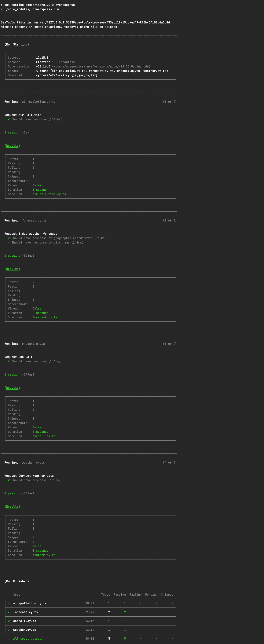
Task: Click the Node version 'v18.16.0'
Action: [43, 66]
